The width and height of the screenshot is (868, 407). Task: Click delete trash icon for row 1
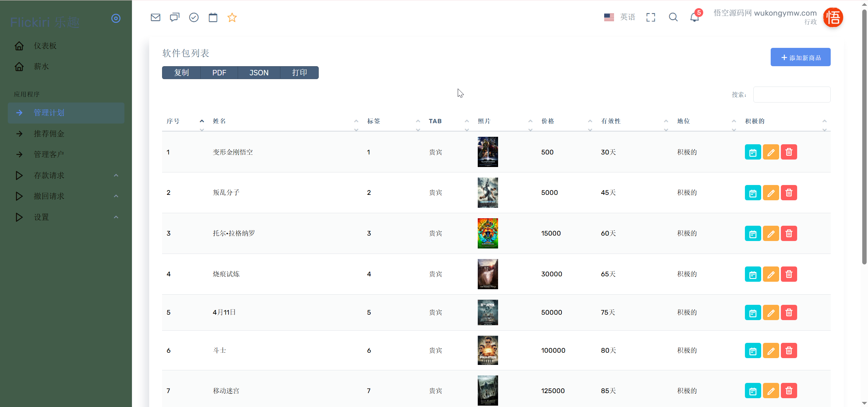(x=789, y=152)
